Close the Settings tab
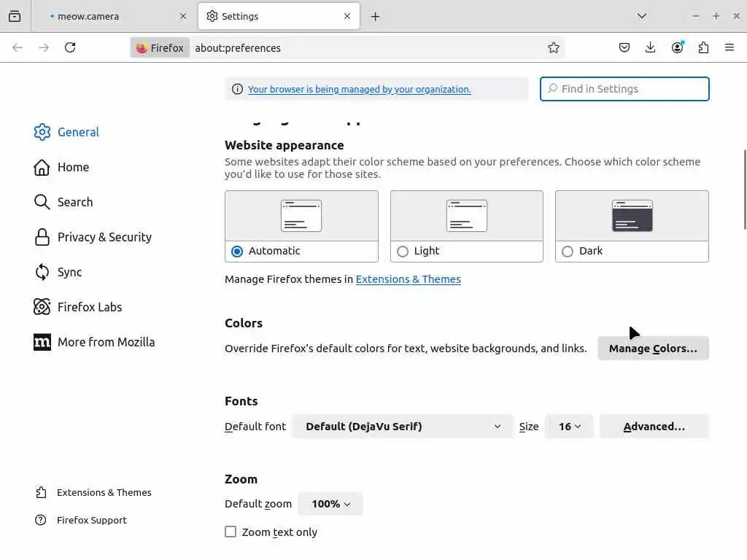747x560 pixels. pyautogui.click(x=347, y=16)
